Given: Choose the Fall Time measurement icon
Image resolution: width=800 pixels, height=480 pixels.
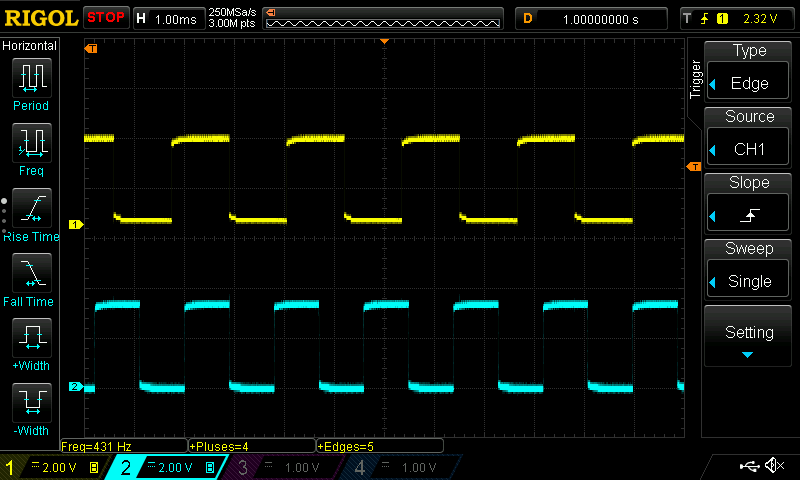Looking at the screenshot, I should [x=31, y=273].
